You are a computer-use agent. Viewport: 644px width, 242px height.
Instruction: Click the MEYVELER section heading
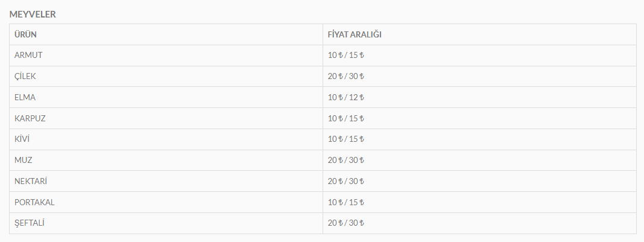click(x=33, y=14)
